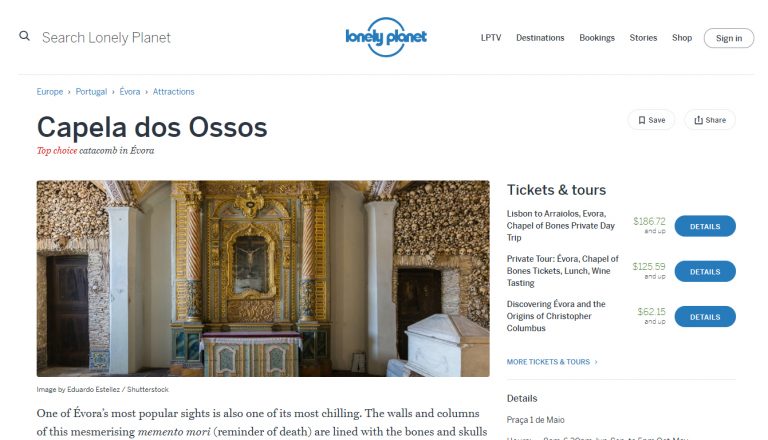Open the Attractions breadcrumb

[x=173, y=92]
